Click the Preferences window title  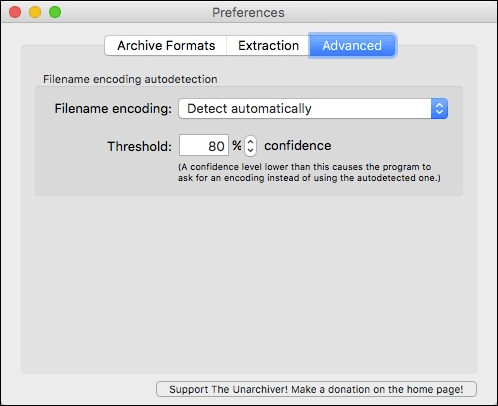pos(248,13)
